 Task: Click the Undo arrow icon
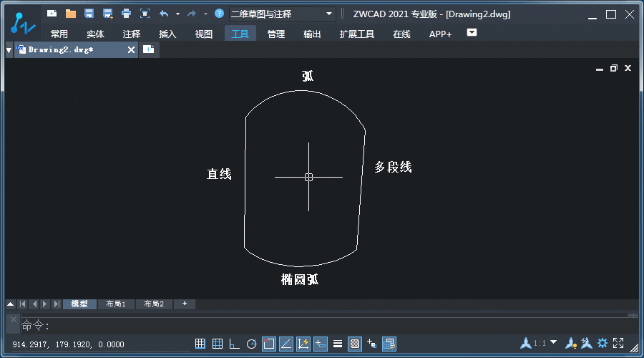[164, 14]
